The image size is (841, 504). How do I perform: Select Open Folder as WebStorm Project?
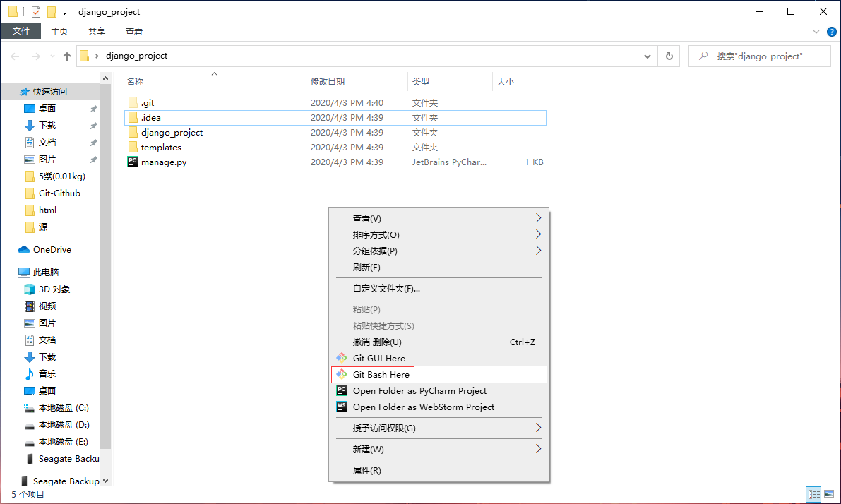(x=439, y=407)
